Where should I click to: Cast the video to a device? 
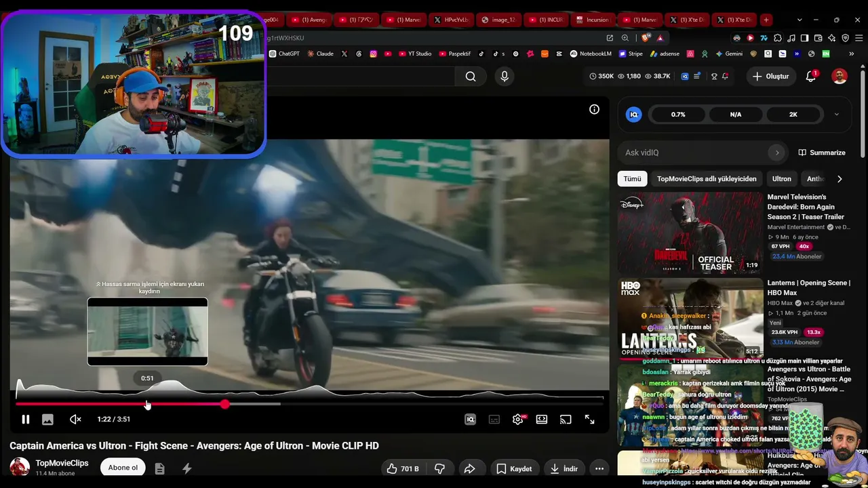[x=566, y=420]
